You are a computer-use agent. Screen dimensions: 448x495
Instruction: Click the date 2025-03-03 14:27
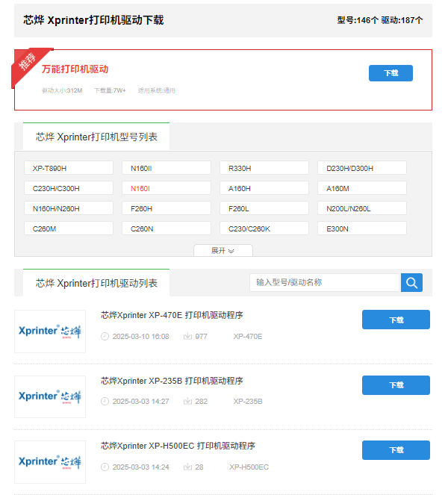pos(141,402)
